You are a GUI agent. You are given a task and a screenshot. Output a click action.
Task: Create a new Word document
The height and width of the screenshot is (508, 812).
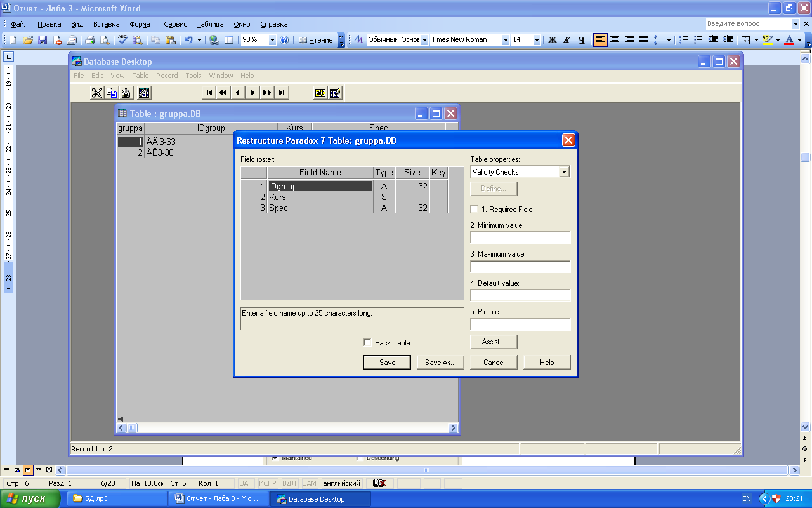[x=13, y=40]
